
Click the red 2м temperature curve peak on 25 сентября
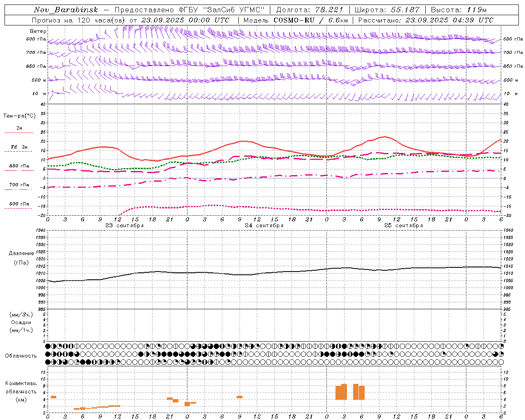click(385, 137)
